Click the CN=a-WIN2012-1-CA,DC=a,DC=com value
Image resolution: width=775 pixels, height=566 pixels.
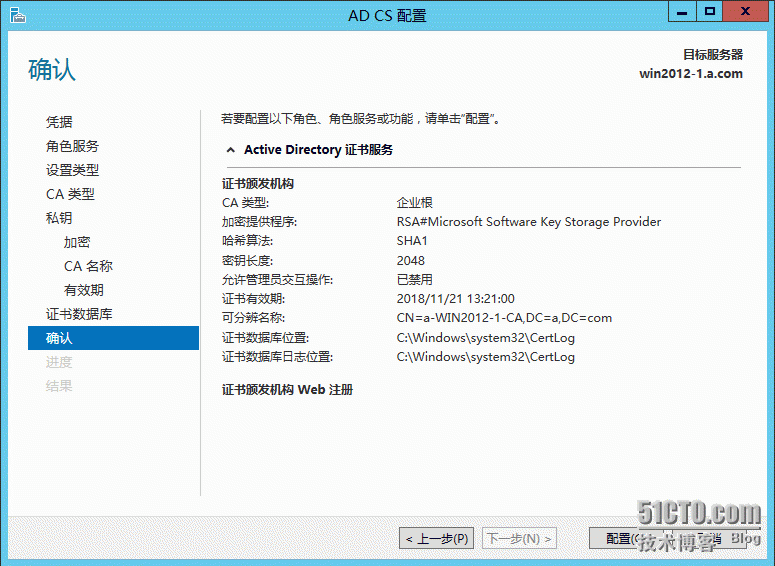click(504, 318)
